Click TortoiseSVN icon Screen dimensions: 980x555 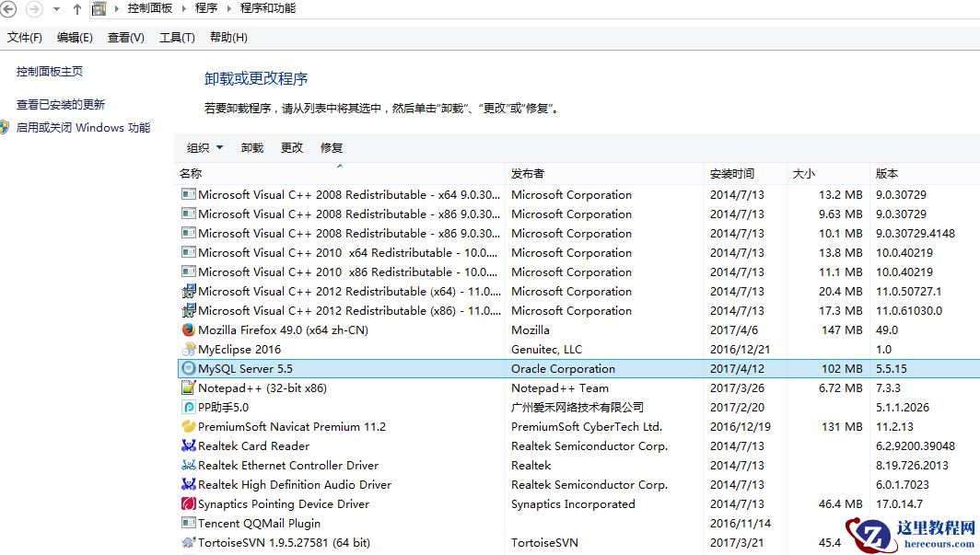pos(188,542)
